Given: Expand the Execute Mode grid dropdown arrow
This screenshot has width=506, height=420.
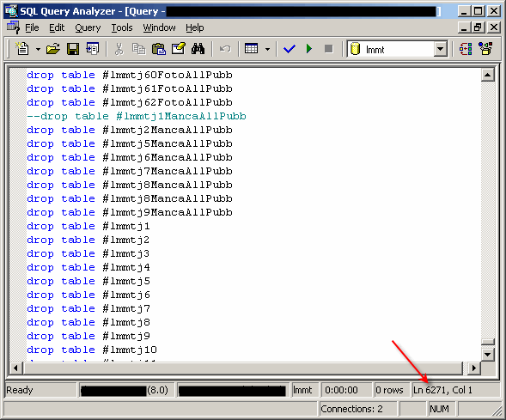Looking at the screenshot, I should [x=267, y=49].
